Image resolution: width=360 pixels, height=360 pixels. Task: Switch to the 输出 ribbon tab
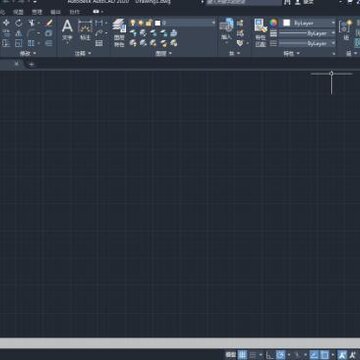tap(55, 12)
